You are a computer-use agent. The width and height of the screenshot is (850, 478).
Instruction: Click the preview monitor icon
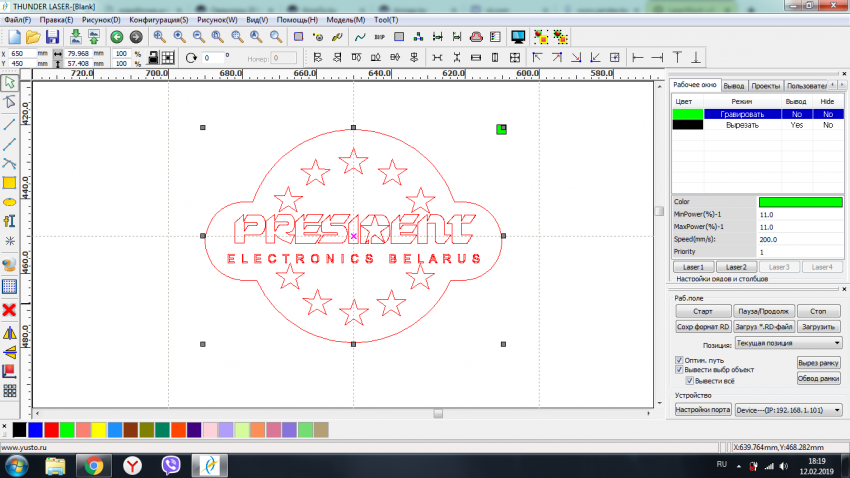click(x=518, y=37)
